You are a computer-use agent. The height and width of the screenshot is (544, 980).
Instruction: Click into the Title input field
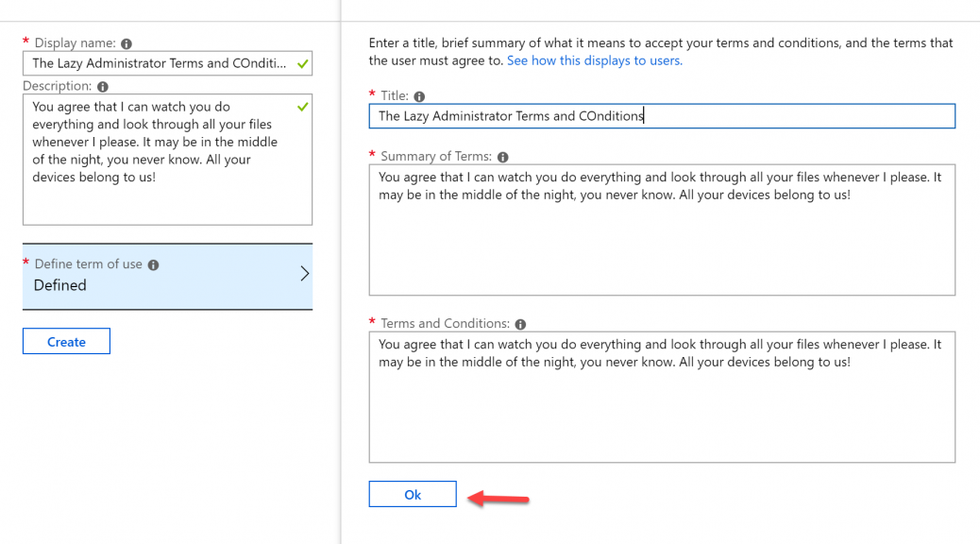coord(662,116)
